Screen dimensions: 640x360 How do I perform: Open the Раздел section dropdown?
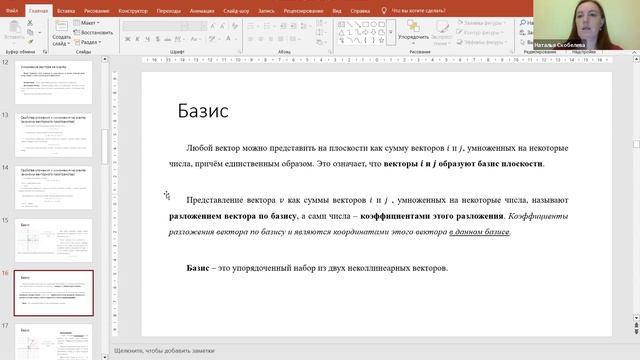tap(88, 42)
